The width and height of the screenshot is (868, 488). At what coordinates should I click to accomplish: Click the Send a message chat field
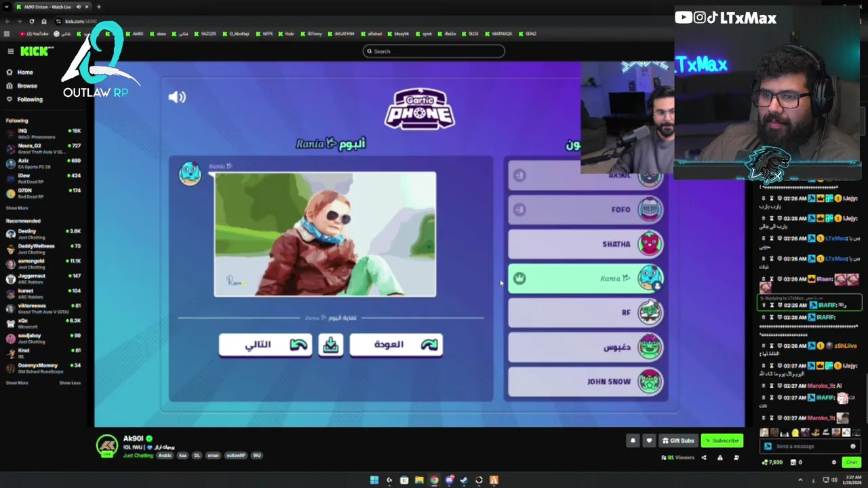(x=811, y=446)
